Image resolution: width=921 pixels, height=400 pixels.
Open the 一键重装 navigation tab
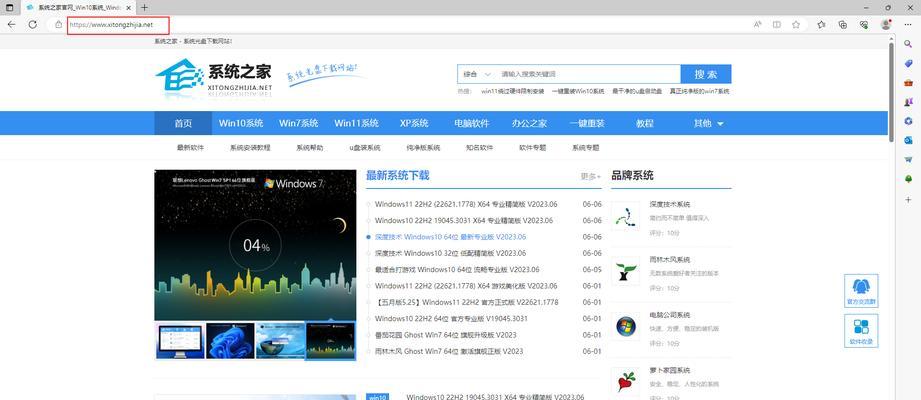(x=587, y=123)
